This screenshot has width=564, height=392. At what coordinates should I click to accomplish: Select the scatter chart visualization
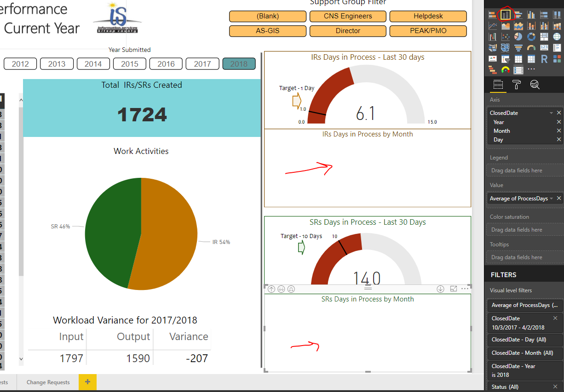tap(506, 37)
